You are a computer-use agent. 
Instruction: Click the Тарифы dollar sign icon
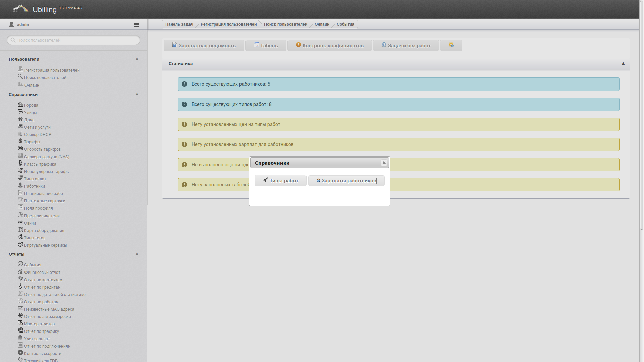(x=20, y=141)
